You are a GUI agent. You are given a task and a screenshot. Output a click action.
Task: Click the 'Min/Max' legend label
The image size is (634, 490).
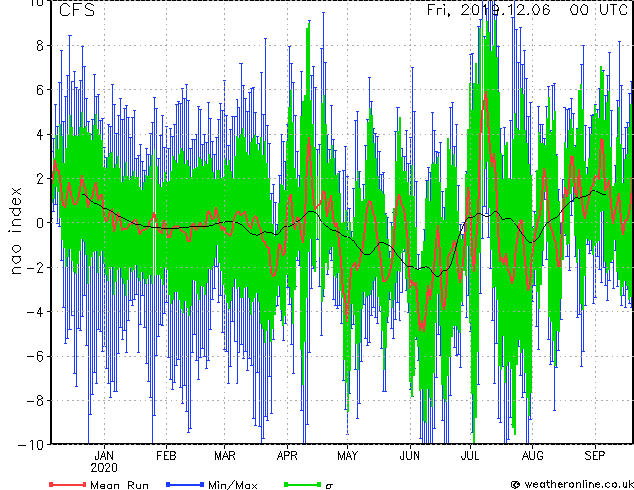(233, 485)
